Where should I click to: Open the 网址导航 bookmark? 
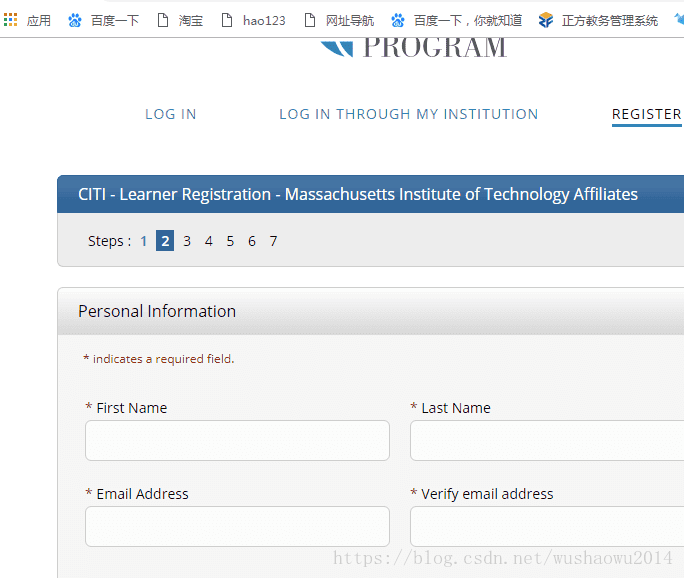pyautogui.click(x=339, y=20)
